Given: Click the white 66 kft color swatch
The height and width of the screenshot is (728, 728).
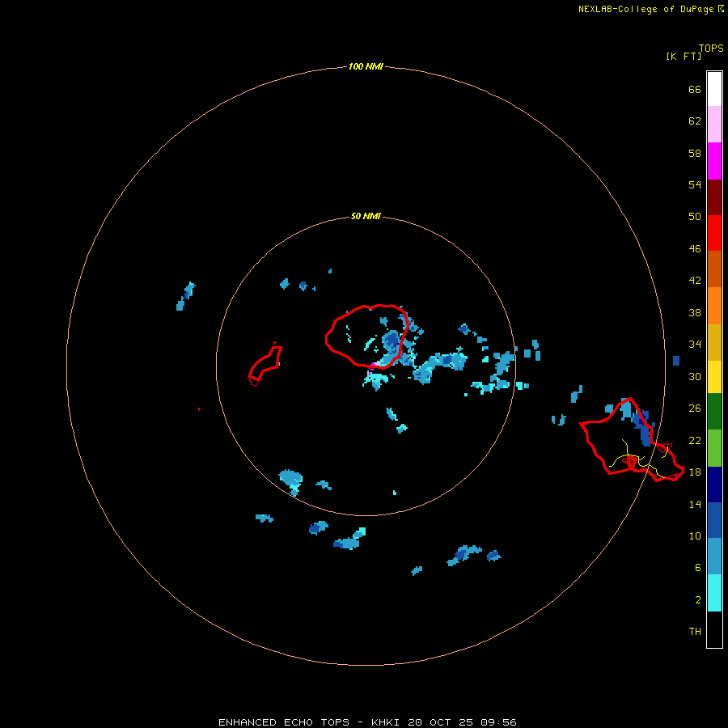Looking at the screenshot, I should point(714,89).
